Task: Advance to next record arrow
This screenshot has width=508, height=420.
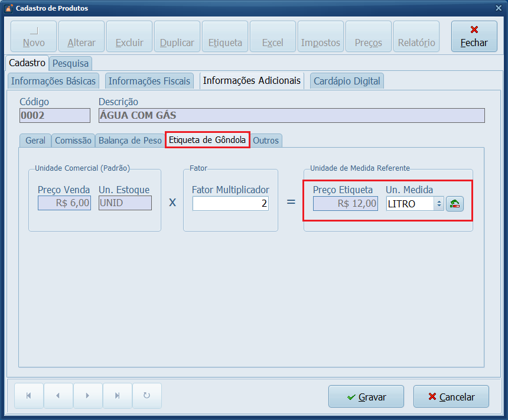Action: (87, 396)
